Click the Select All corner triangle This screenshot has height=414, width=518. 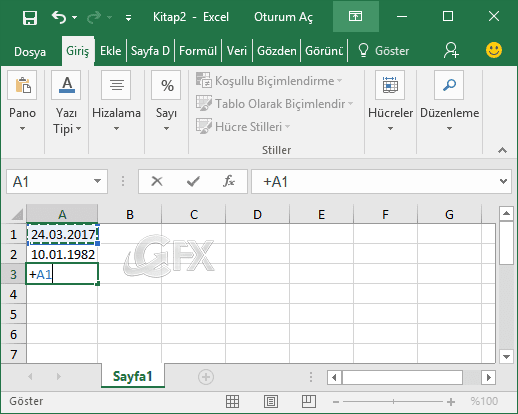click(x=17, y=214)
